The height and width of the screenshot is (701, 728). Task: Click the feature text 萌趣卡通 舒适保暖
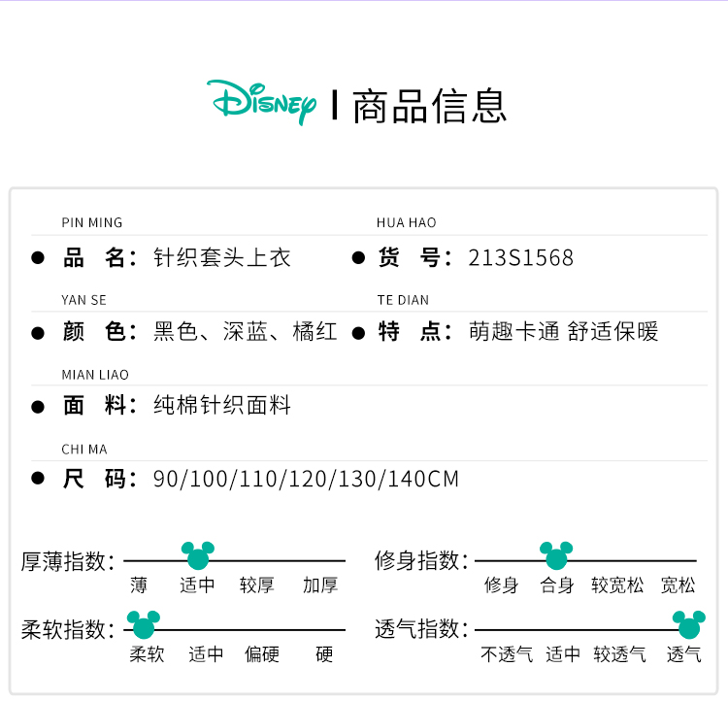pos(564,332)
